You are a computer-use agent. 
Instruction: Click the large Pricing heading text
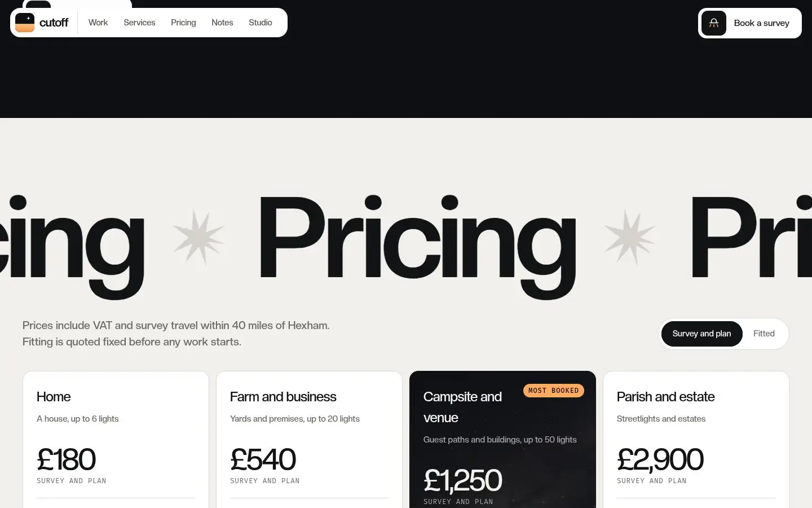417,246
